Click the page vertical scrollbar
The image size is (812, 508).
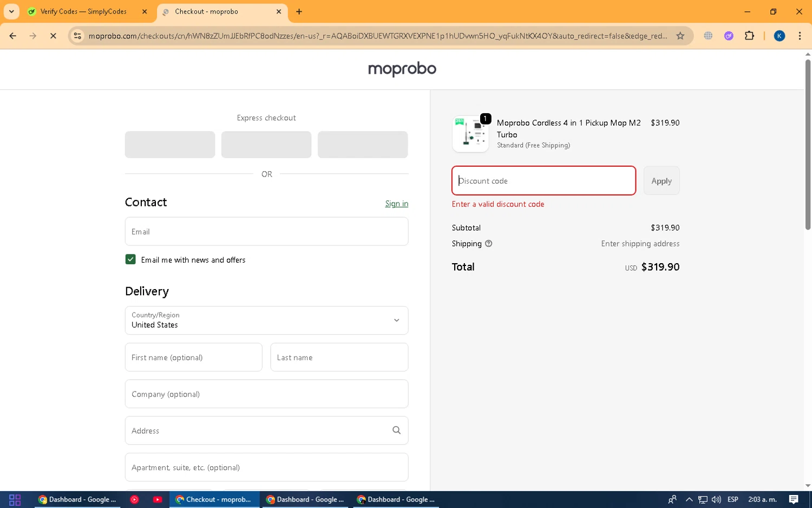point(808,144)
